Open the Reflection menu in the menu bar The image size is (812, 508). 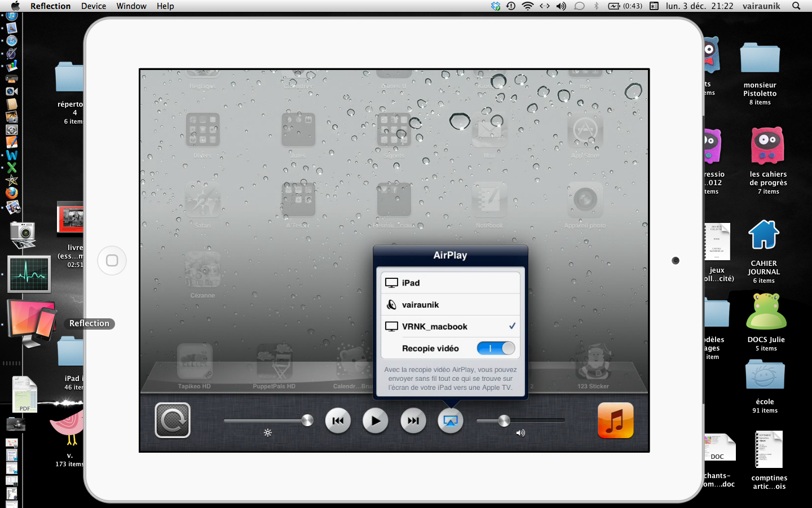coord(50,6)
